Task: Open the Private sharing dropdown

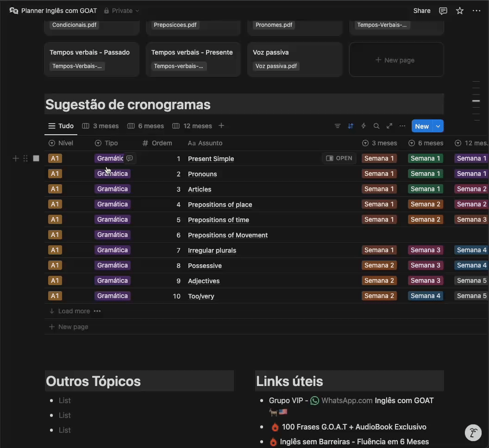Action: click(121, 11)
